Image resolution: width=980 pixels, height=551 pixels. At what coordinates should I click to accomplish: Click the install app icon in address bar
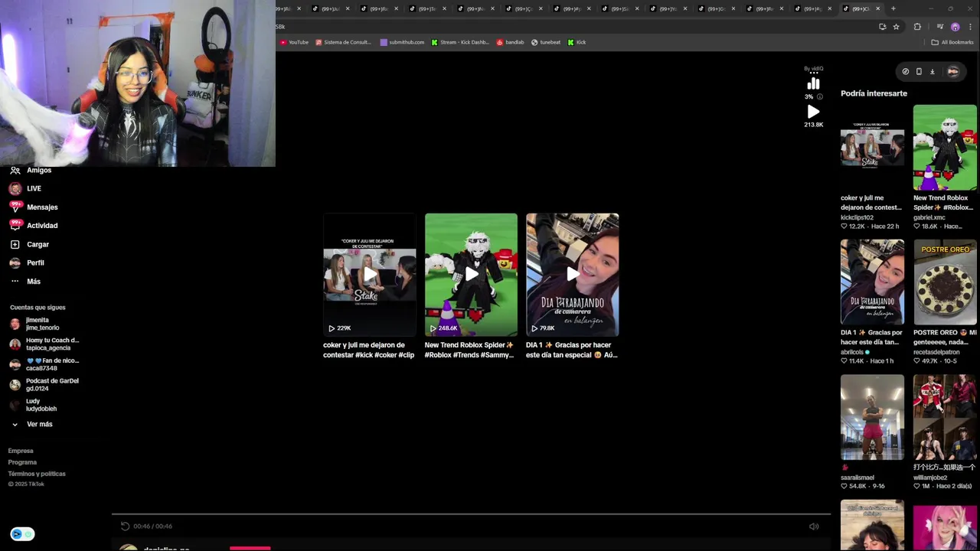click(882, 27)
